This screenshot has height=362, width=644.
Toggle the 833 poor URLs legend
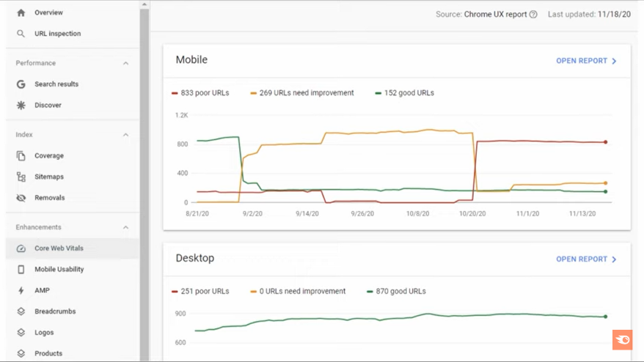click(x=200, y=93)
